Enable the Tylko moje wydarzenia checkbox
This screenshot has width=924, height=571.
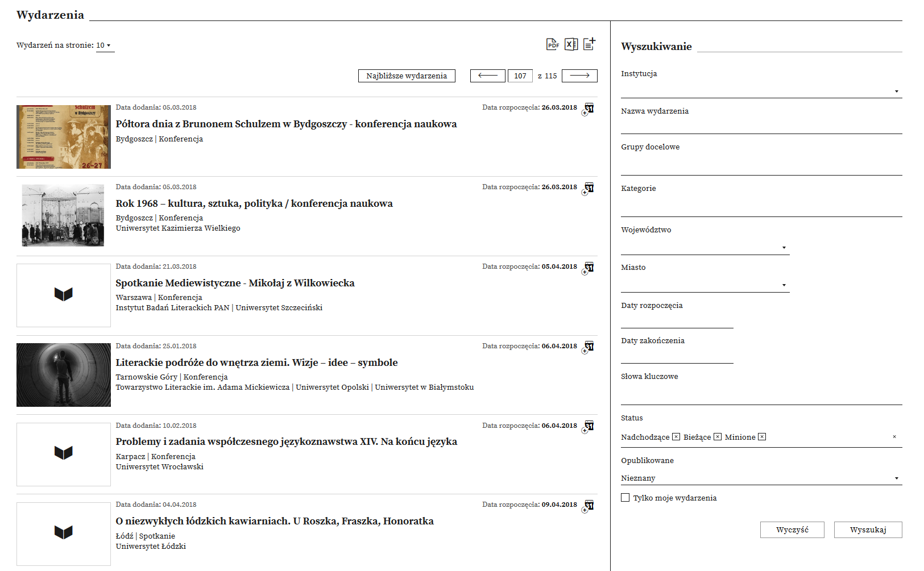coord(625,498)
